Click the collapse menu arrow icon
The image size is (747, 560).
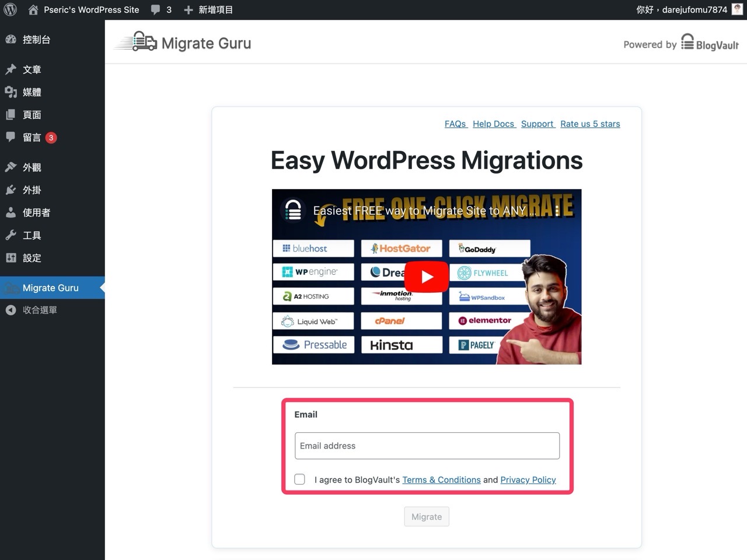point(11,310)
